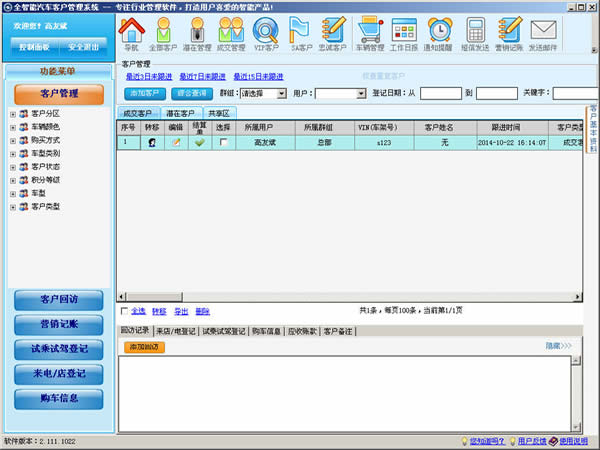Open the 试乘试驾登记 bottom tab
This screenshot has height=450, width=600.
pyautogui.click(x=223, y=331)
